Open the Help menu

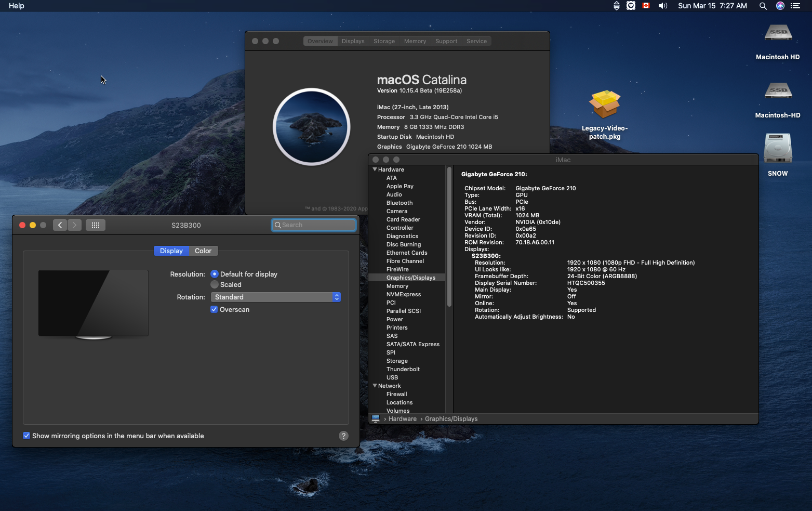coord(17,6)
